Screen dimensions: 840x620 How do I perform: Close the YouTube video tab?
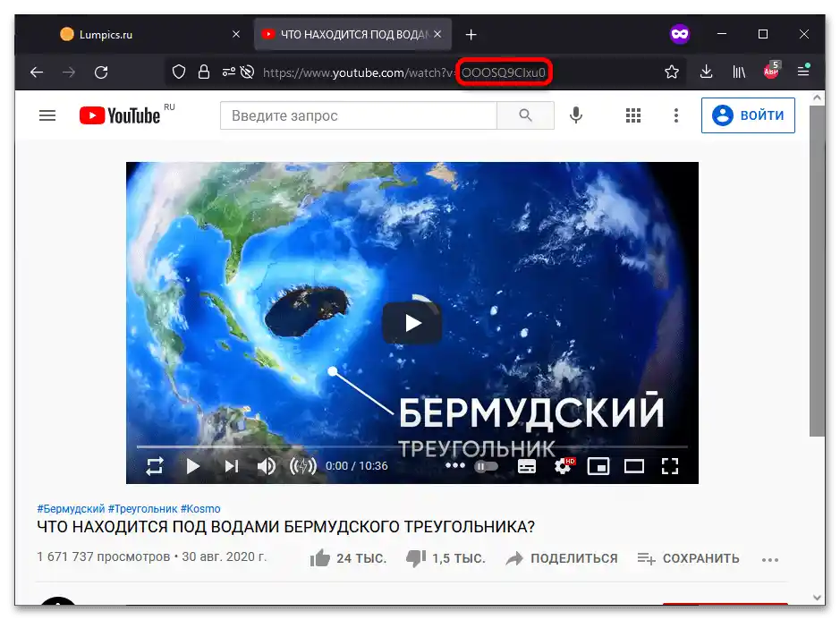(437, 34)
